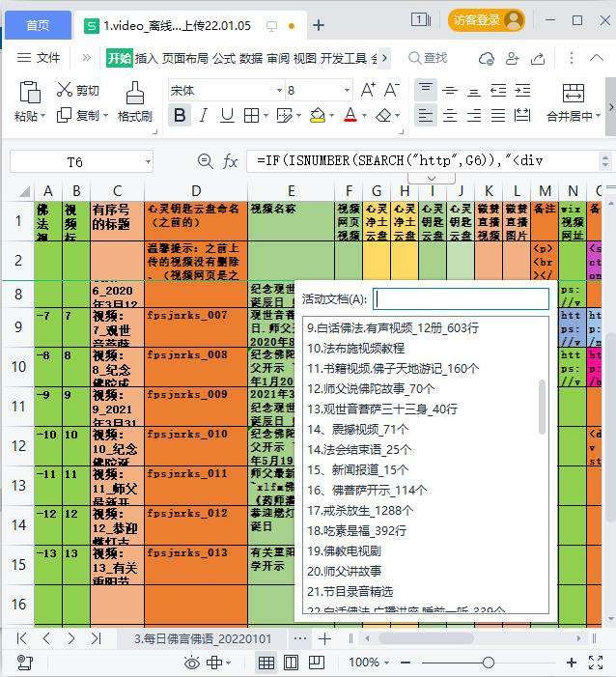616x677 pixels.
Task: Toggle underline formatting
Action: coord(227,115)
